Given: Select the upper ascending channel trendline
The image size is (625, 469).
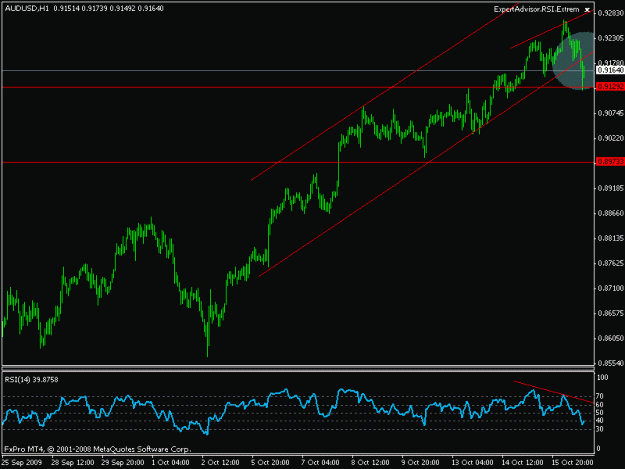Looking at the screenshot, I should click(385, 91).
